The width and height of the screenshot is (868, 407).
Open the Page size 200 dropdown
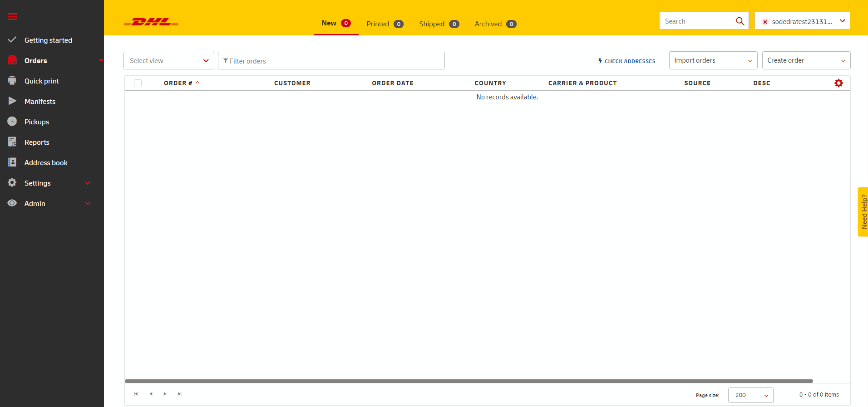click(x=751, y=395)
